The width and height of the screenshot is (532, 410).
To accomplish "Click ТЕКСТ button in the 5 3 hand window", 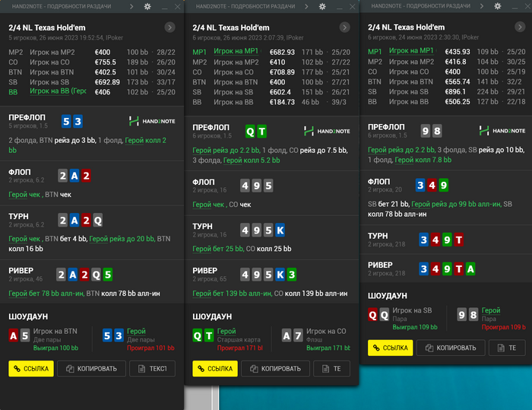I will [152, 369].
